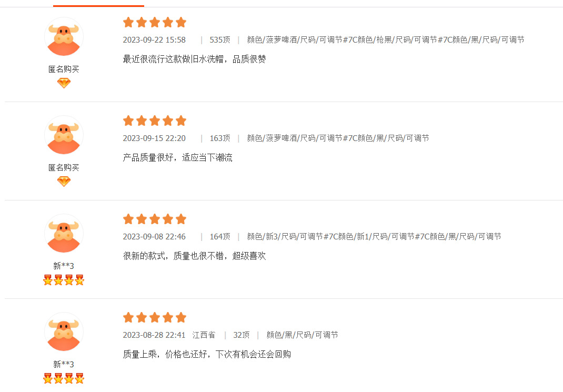Select the orange-underlined active tab at top
Image resolution: width=563 pixels, height=392 pixels.
coord(98,3)
